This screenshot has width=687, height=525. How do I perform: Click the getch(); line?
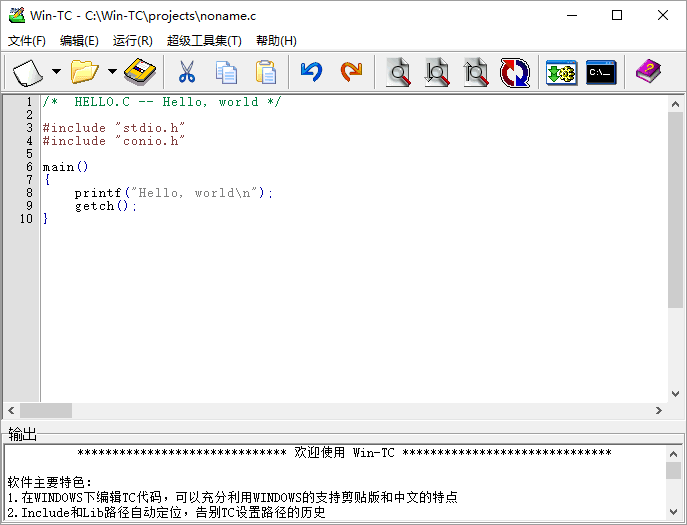106,206
